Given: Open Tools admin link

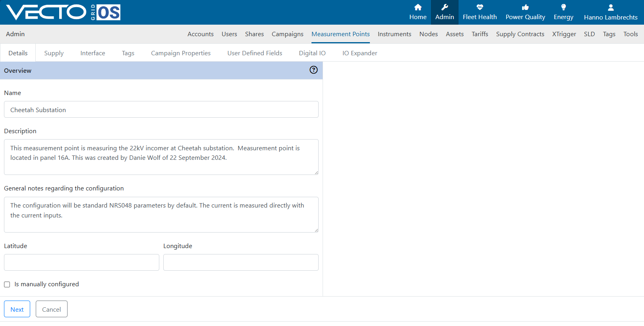Looking at the screenshot, I should [x=630, y=34].
